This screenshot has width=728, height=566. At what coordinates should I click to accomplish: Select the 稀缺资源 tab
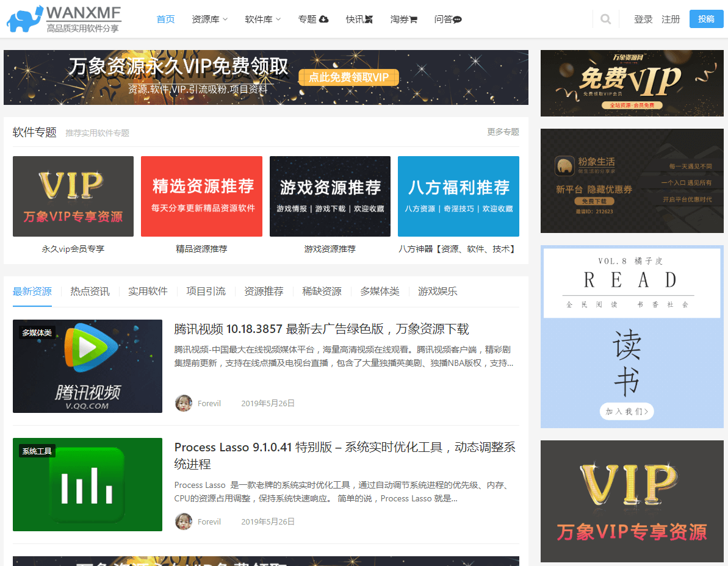[x=322, y=292]
